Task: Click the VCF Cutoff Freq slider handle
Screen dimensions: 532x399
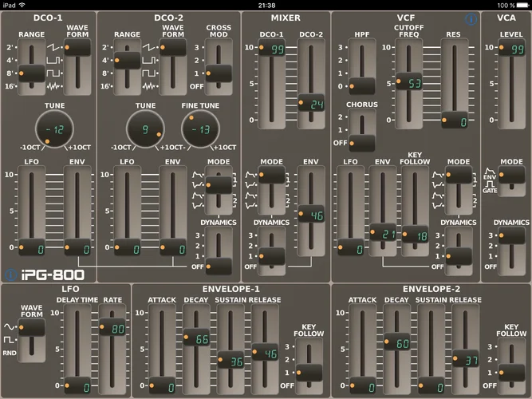Action: (409, 82)
